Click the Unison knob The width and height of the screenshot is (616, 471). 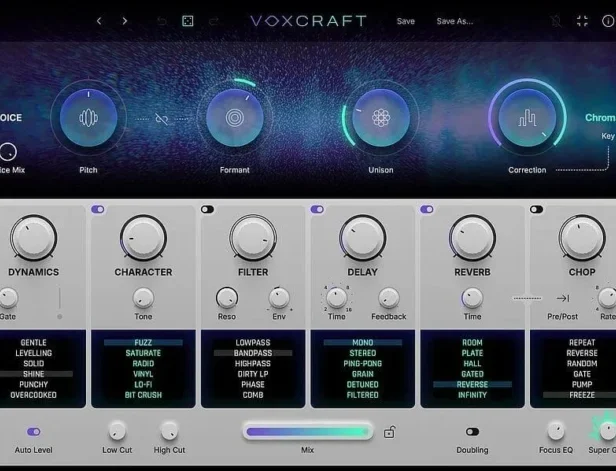coord(381,118)
